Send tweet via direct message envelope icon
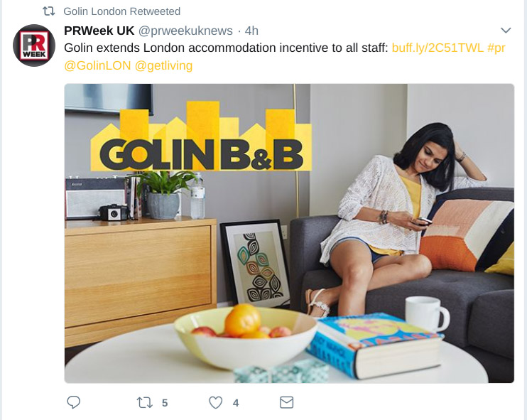Viewport: 527px width, 420px height. (287, 402)
